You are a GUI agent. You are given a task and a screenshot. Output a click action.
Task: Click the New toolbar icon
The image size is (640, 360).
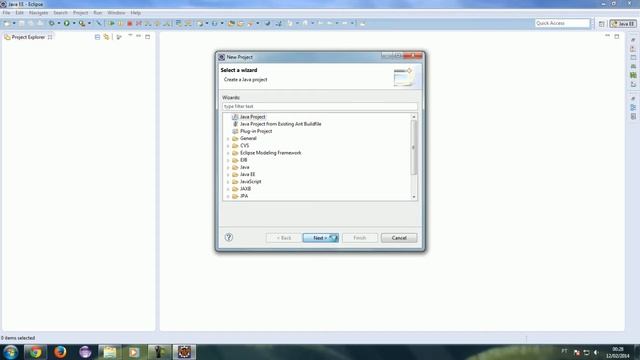coord(7,23)
